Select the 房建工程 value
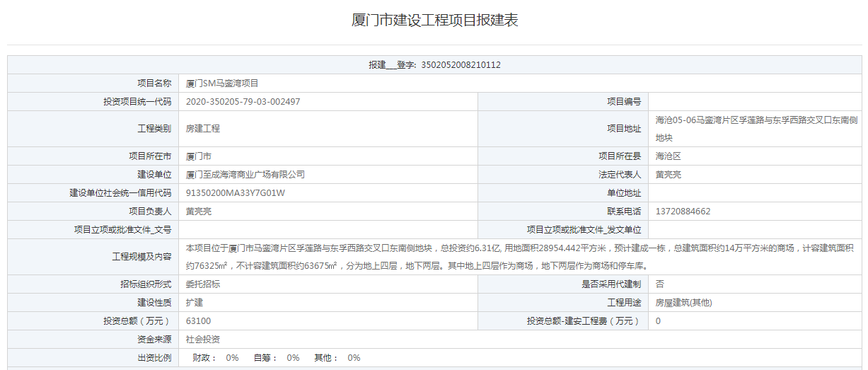868x370 pixels. point(203,128)
